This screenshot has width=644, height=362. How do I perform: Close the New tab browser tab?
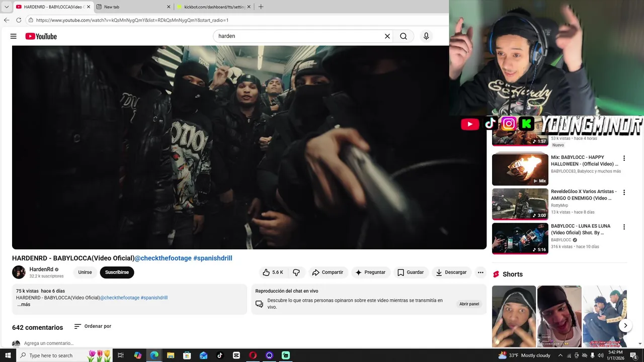click(x=169, y=7)
